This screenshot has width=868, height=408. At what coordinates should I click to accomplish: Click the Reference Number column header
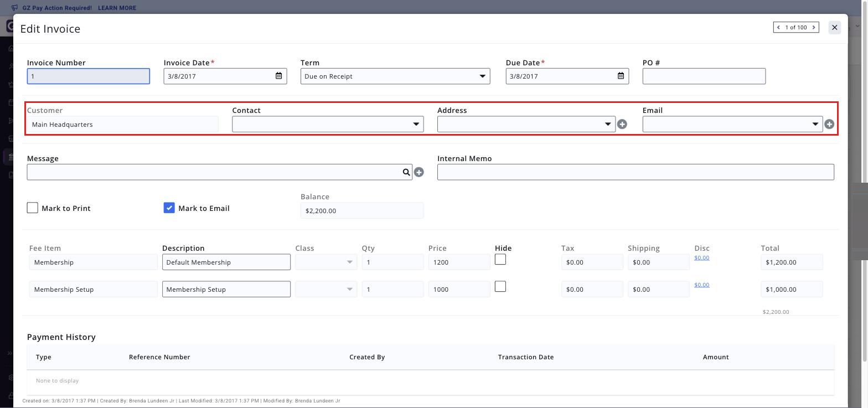point(159,357)
